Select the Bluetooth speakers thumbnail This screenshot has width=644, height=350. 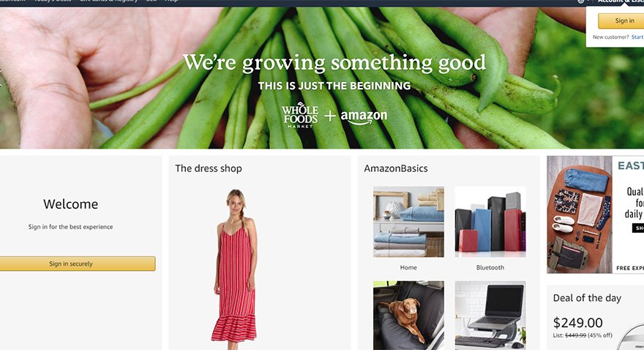[x=490, y=222]
